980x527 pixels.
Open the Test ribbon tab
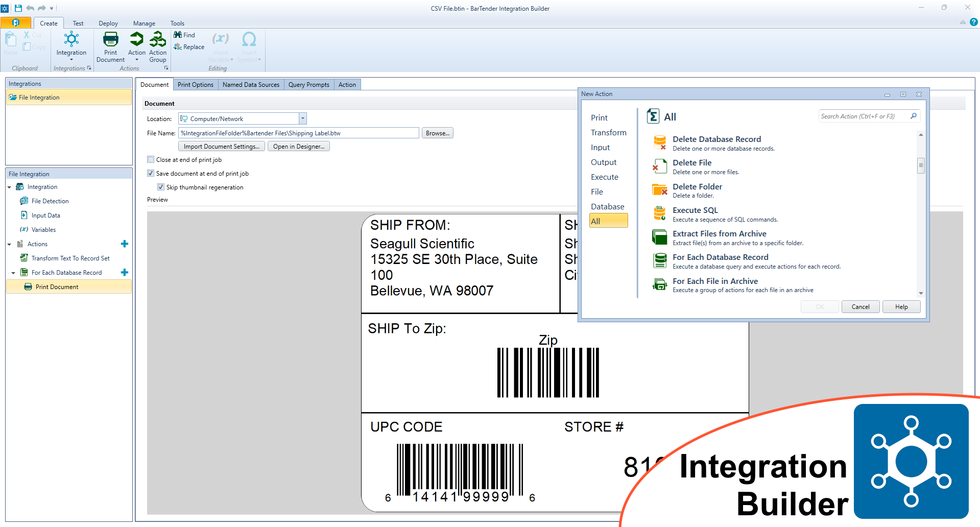(x=78, y=23)
